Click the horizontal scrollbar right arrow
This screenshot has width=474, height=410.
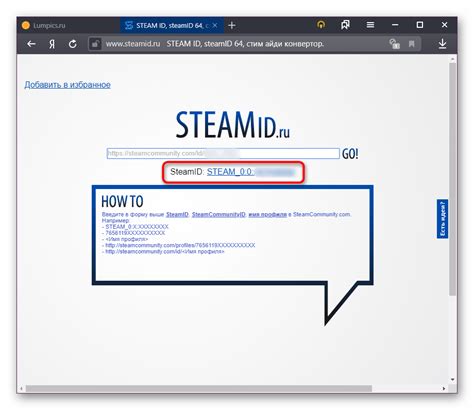[x=444, y=388]
